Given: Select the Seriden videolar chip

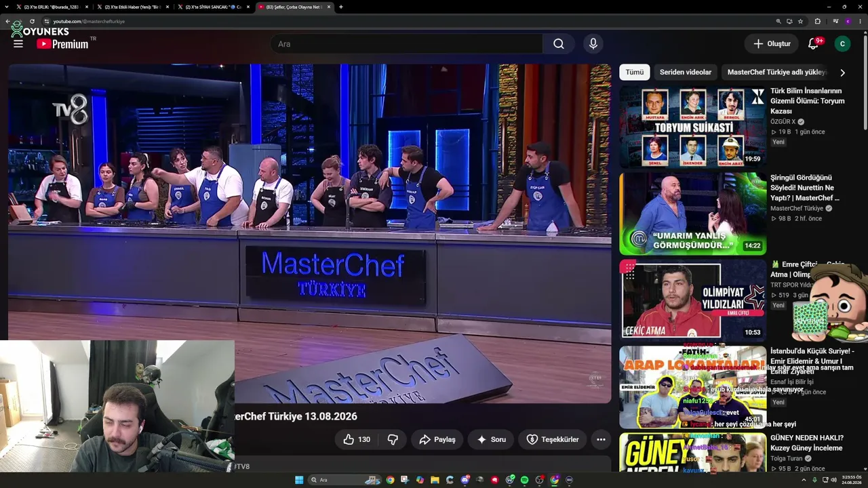Looking at the screenshot, I should click(686, 73).
